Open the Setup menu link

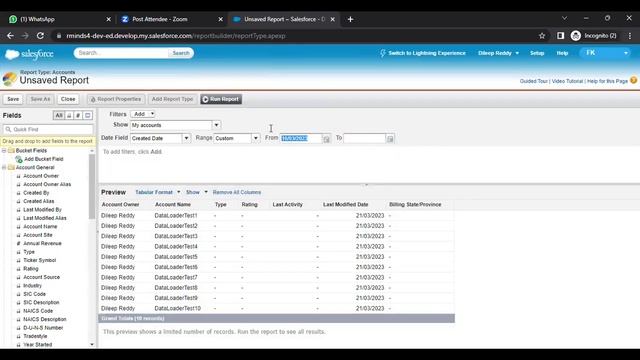[x=537, y=53]
